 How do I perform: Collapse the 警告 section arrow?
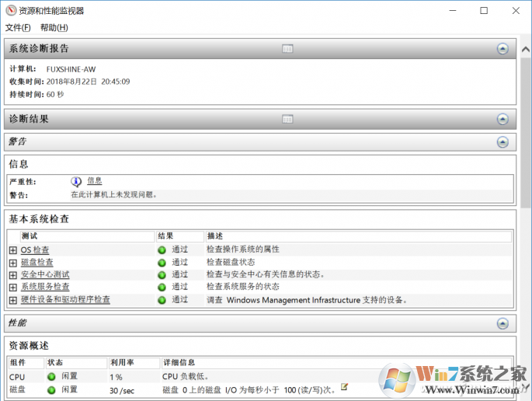(502, 142)
